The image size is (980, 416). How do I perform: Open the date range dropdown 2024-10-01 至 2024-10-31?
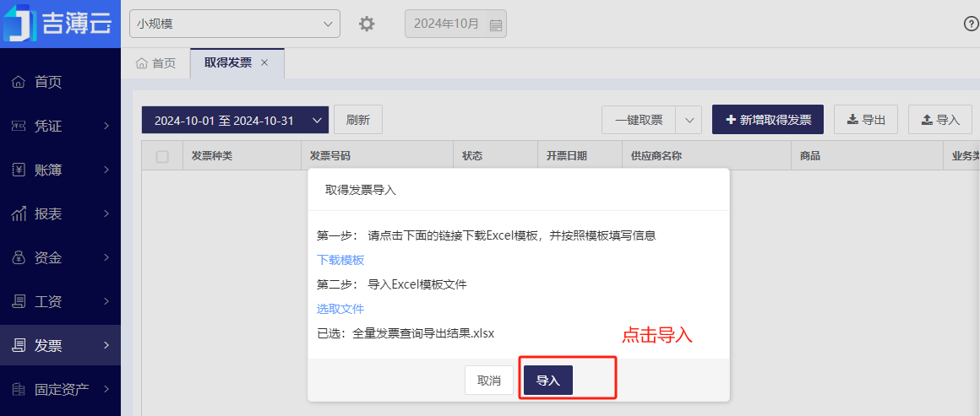pos(235,121)
